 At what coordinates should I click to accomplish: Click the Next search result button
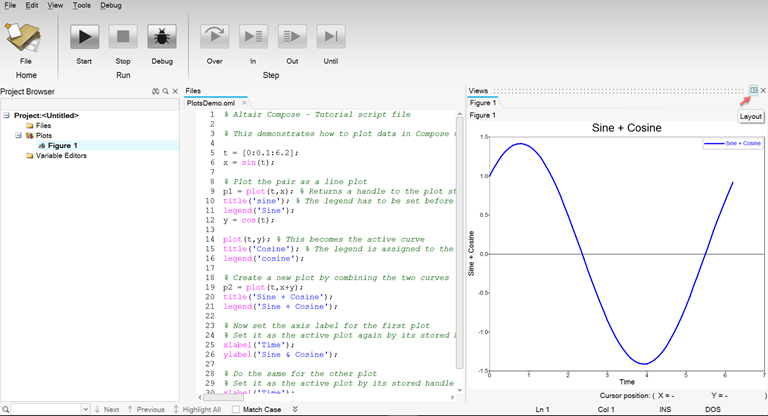tap(106, 409)
